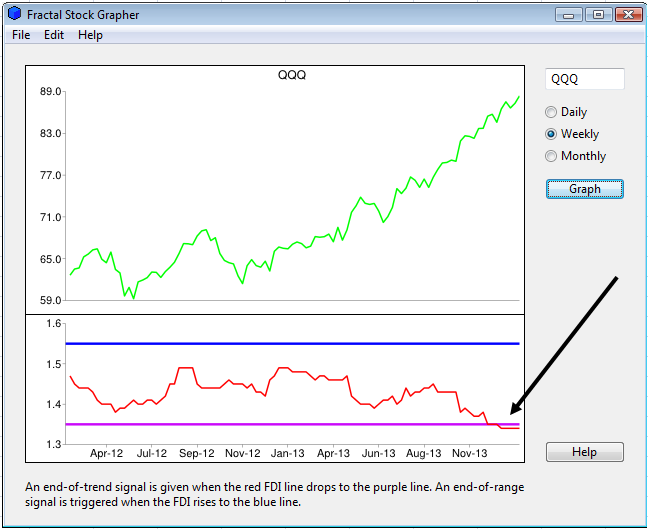Click the Apr-13 date label

coord(333,453)
